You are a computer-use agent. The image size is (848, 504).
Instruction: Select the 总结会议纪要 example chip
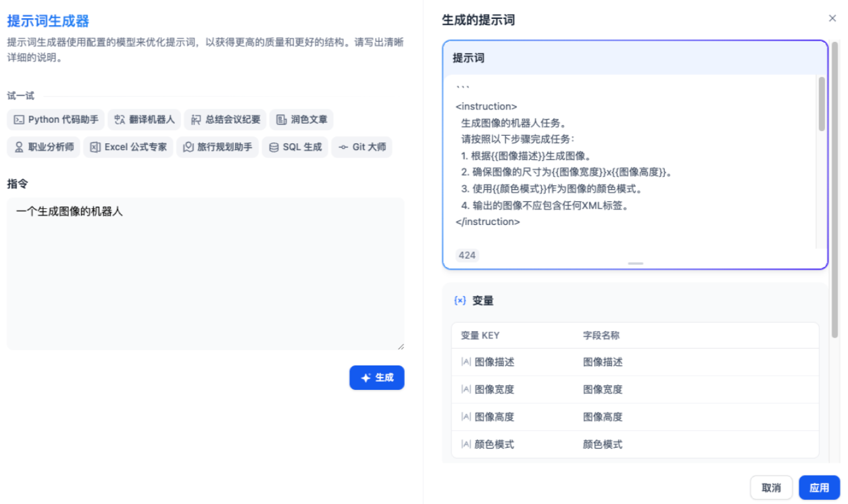point(226,120)
